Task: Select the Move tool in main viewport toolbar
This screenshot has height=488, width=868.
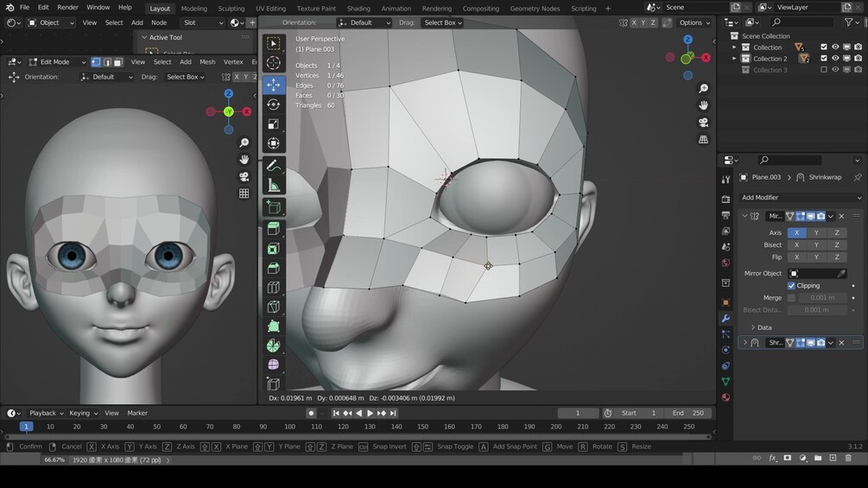Action: [274, 85]
